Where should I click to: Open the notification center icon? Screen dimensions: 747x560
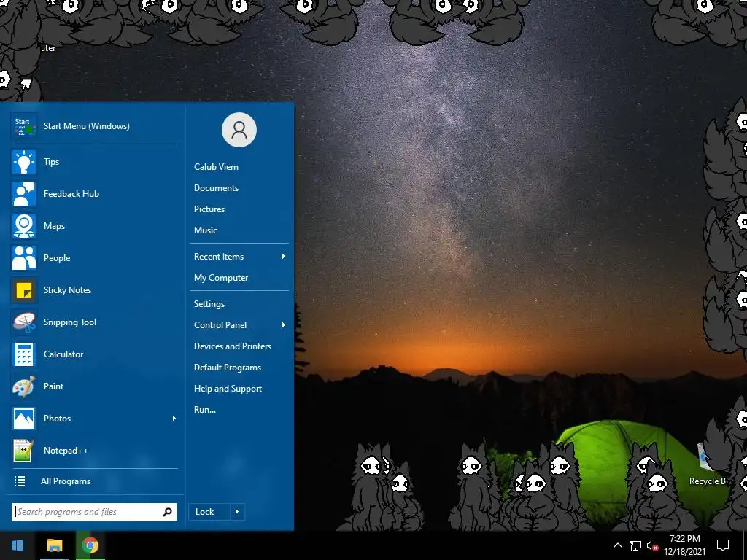coord(723,545)
